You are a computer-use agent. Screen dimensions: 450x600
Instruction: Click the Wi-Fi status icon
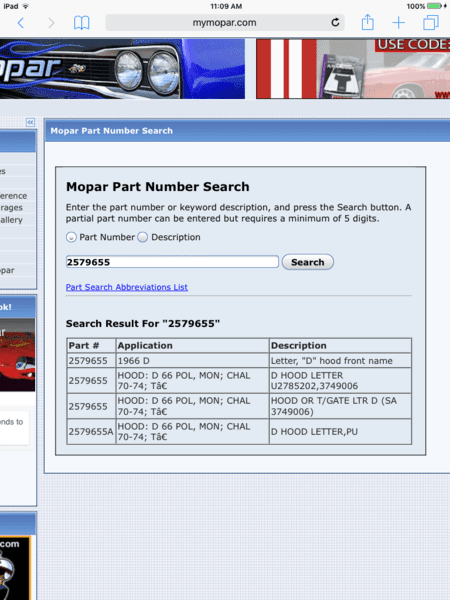(x=26, y=6)
